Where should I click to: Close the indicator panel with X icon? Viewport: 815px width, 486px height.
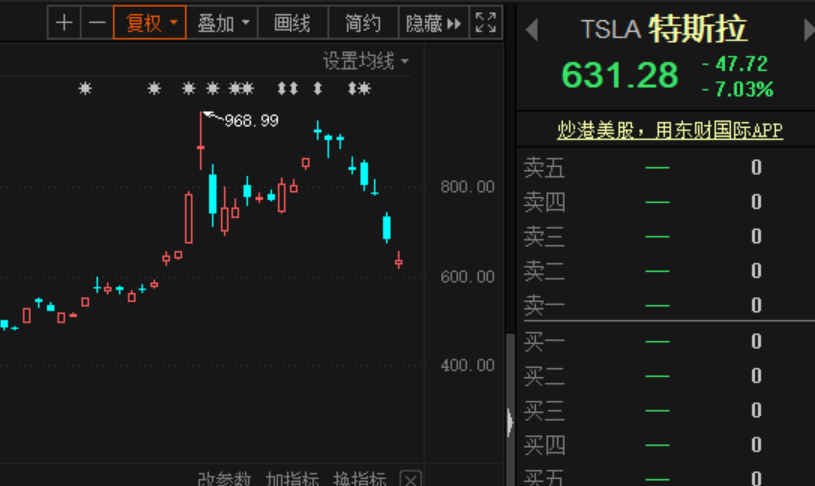(410, 479)
